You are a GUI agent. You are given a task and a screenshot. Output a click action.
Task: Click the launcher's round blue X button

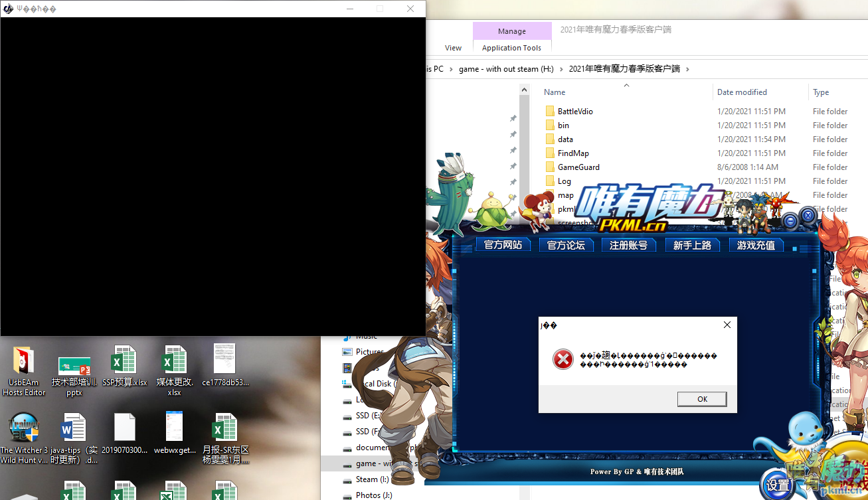[x=808, y=216]
